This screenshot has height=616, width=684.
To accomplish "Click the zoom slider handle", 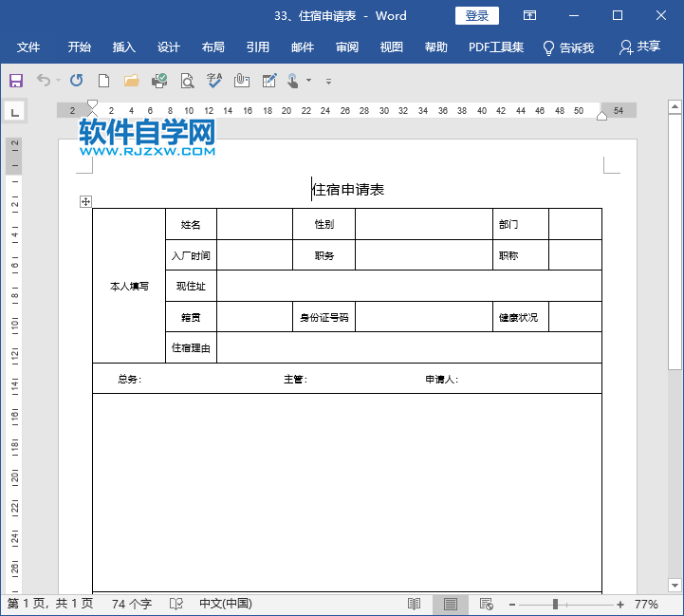I will click(x=555, y=605).
